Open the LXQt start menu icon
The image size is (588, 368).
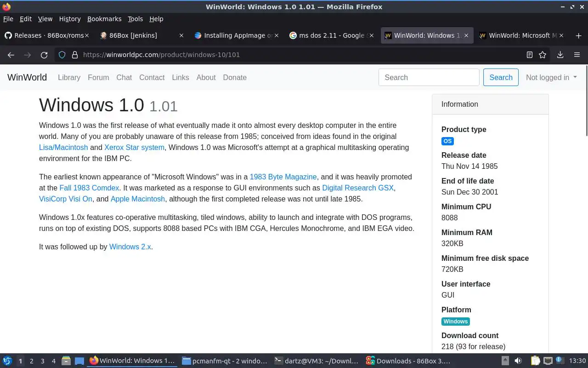(7, 361)
